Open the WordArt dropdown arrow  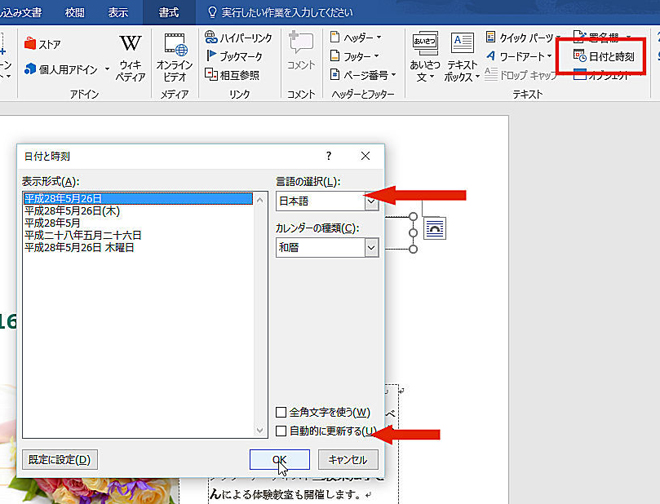click(549, 56)
